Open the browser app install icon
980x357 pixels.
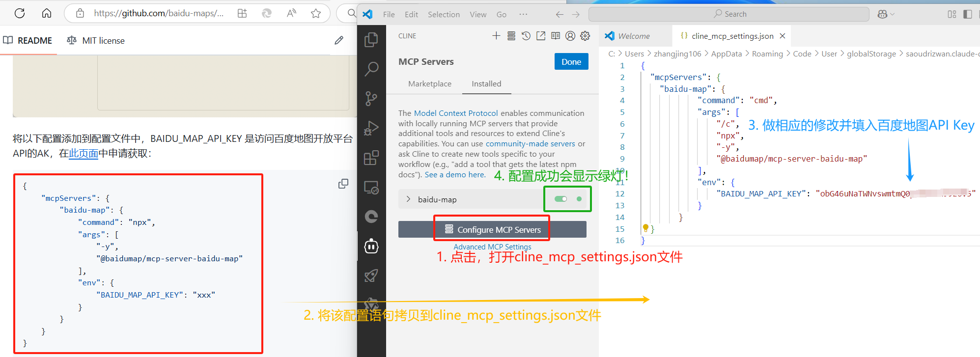(x=242, y=13)
